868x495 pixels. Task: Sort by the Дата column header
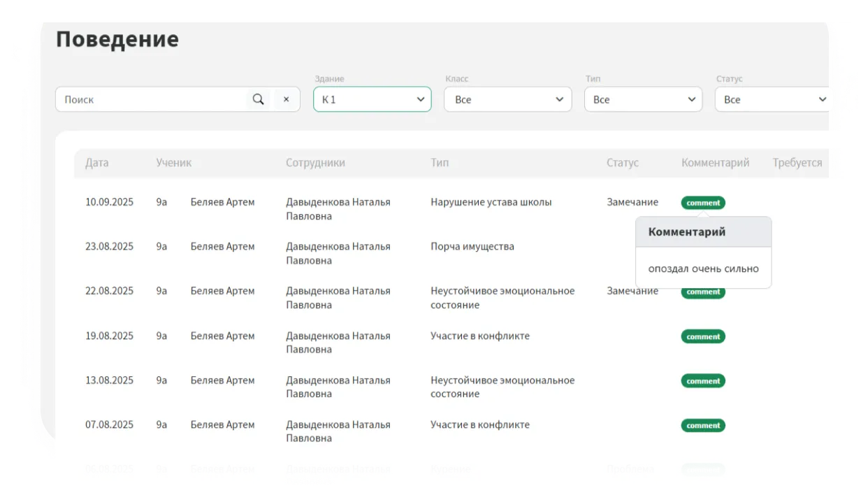97,163
